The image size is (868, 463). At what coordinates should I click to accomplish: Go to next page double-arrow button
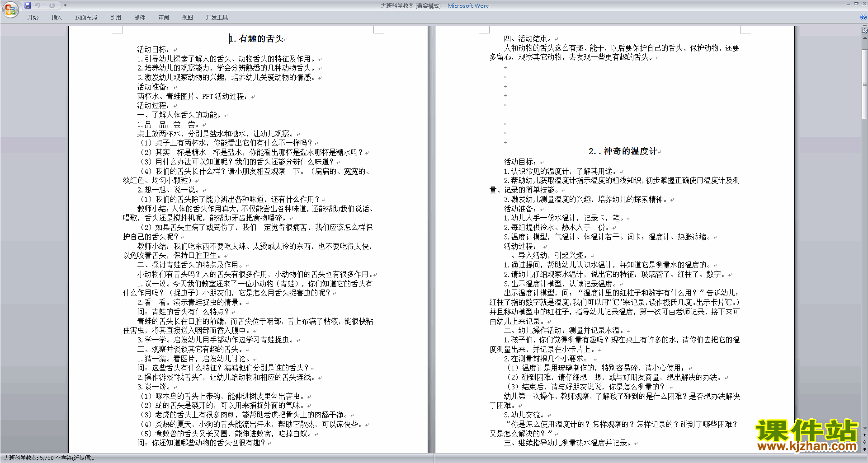tap(865, 449)
